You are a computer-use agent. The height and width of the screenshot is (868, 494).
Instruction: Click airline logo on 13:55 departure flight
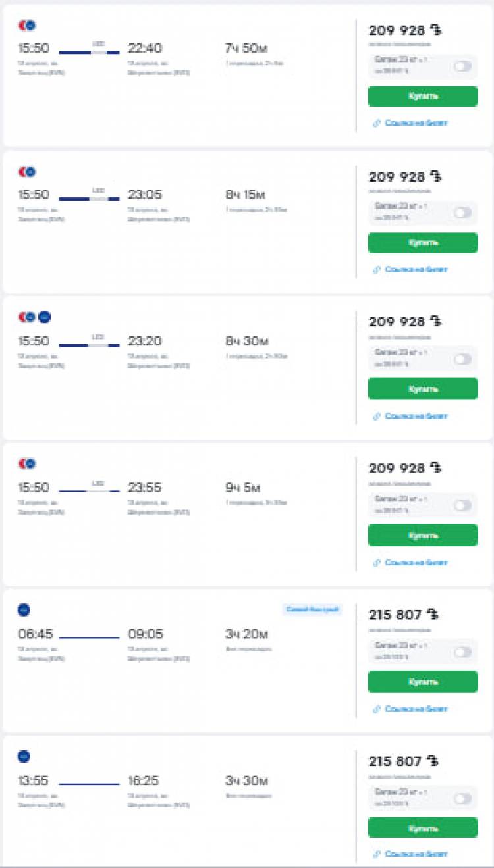pyautogui.click(x=24, y=756)
